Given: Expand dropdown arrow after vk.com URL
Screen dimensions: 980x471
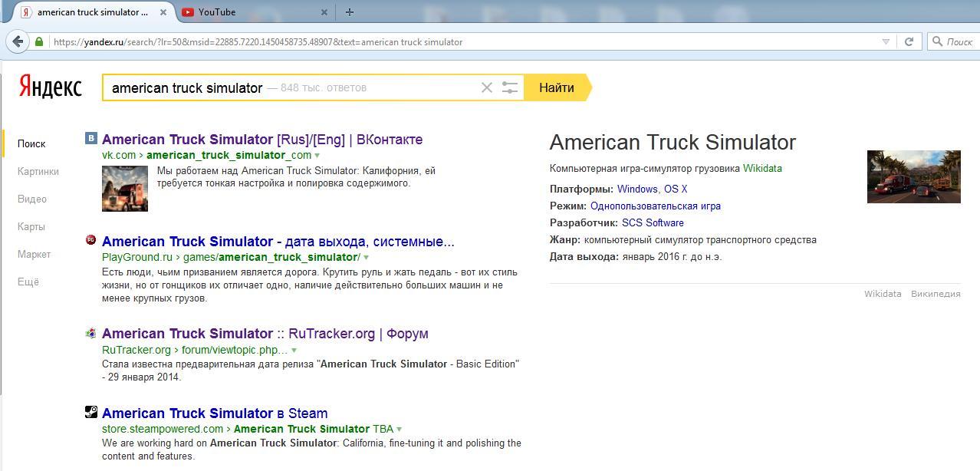Looking at the screenshot, I should click(x=317, y=156).
